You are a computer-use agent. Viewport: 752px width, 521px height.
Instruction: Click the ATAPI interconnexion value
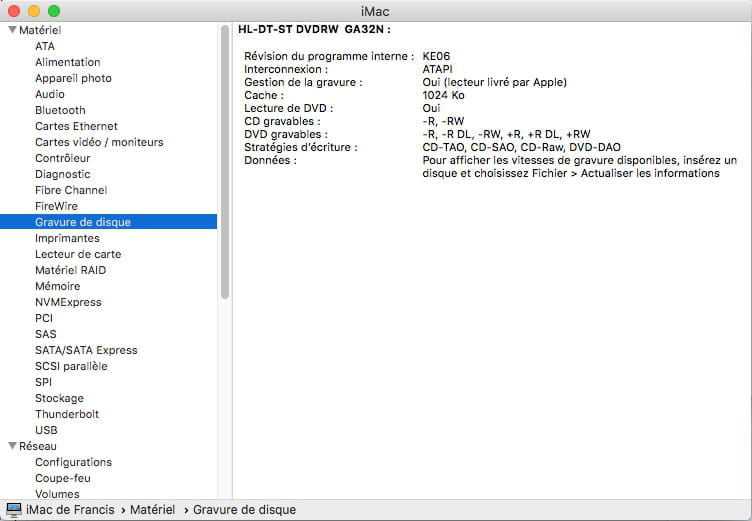[x=437, y=69]
